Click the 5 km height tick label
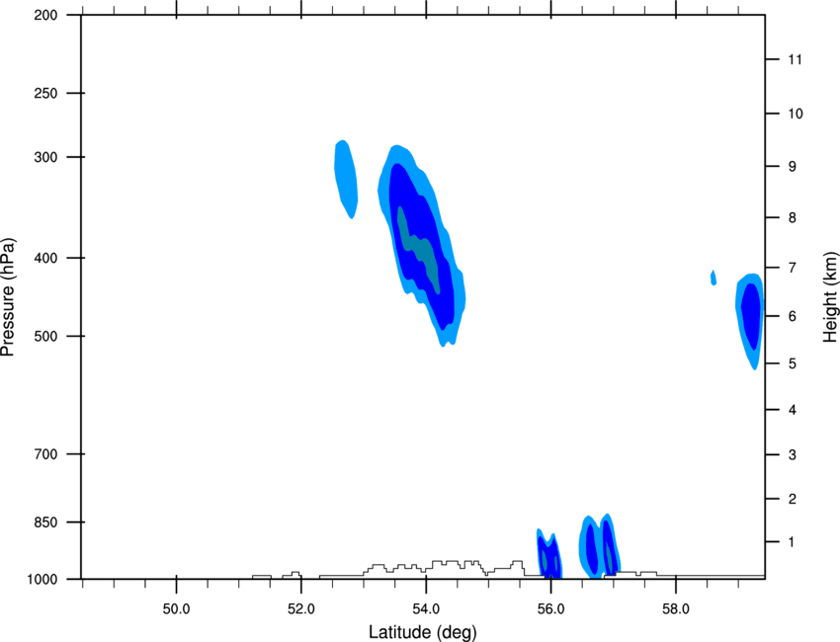This screenshot has height=642, width=840. (x=793, y=363)
